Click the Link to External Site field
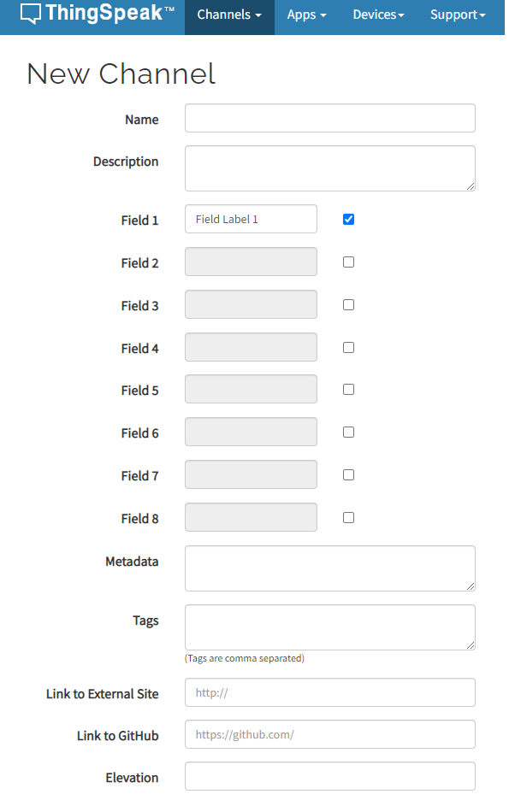Screen dimensions: 521x812 (329, 693)
